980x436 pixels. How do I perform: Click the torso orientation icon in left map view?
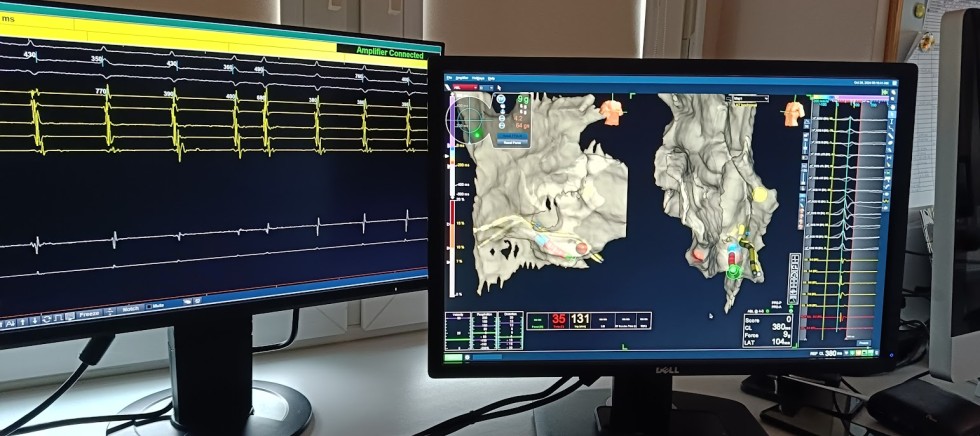(x=612, y=112)
